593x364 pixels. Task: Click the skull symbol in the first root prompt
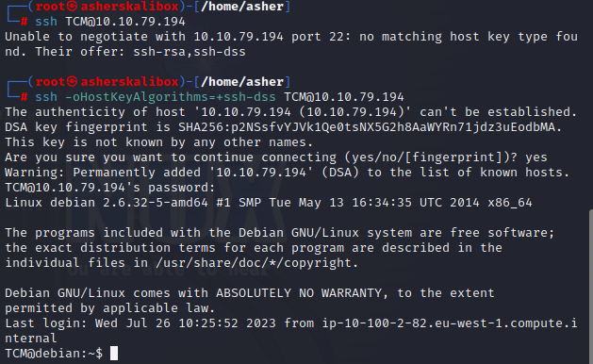click(73, 6)
